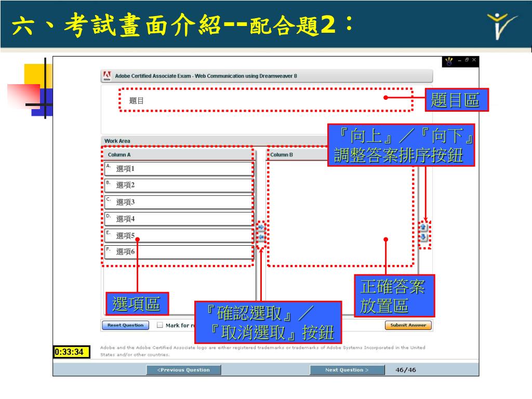Click the Column A header
This screenshot has width=532, height=399.
point(179,155)
